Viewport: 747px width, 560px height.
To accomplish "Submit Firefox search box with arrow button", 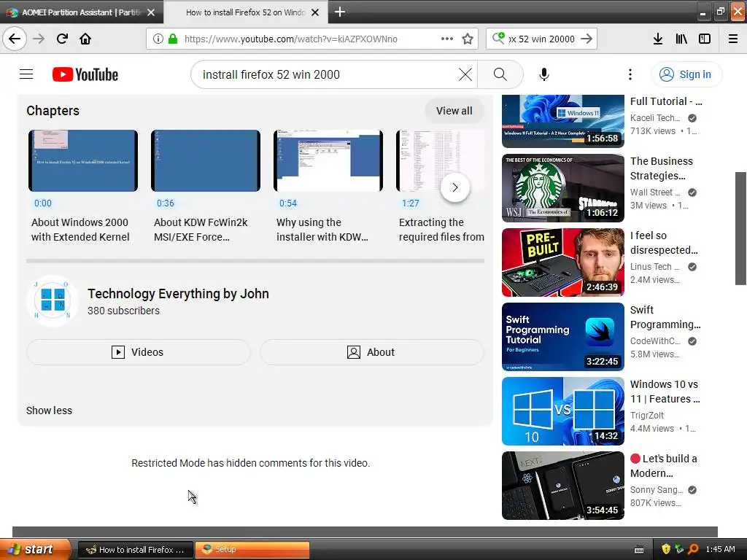I will point(587,39).
